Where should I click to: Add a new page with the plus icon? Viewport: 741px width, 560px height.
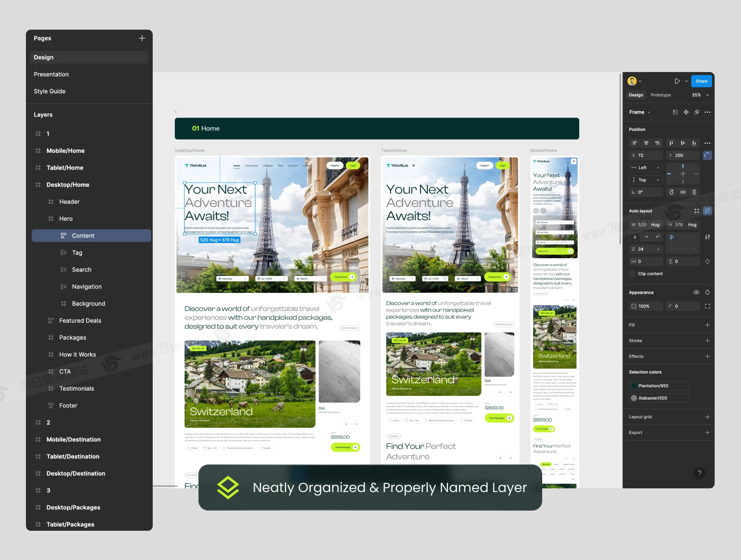[142, 38]
